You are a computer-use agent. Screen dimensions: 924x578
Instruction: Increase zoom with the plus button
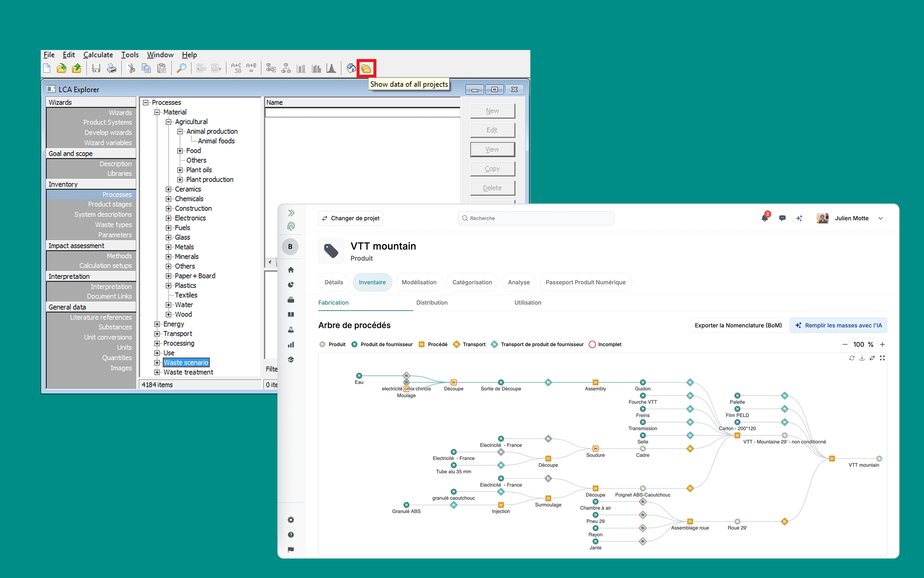pos(882,344)
